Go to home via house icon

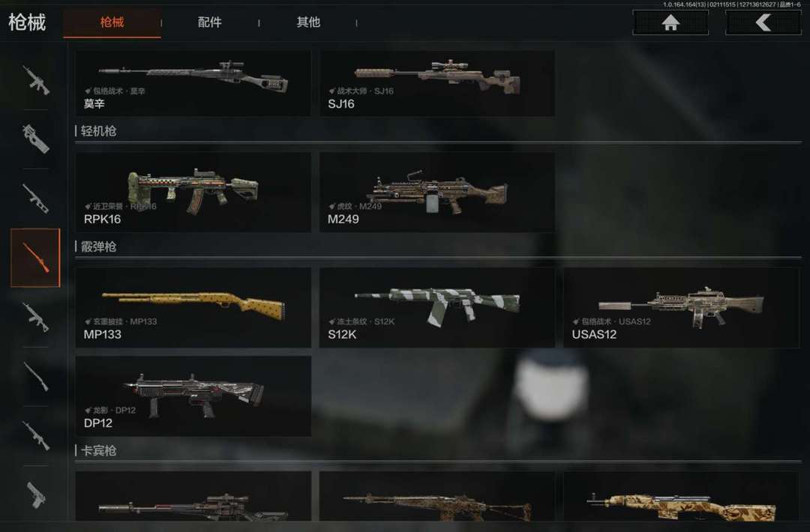pyautogui.click(x=670, y=22)
